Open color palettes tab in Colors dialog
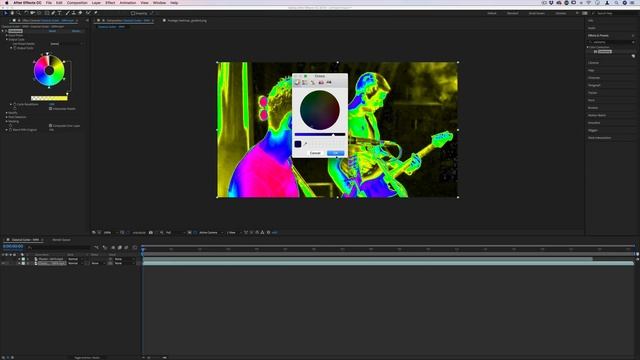Image resolution: width=640 pixels, height=360 pixels. [313, 83]
